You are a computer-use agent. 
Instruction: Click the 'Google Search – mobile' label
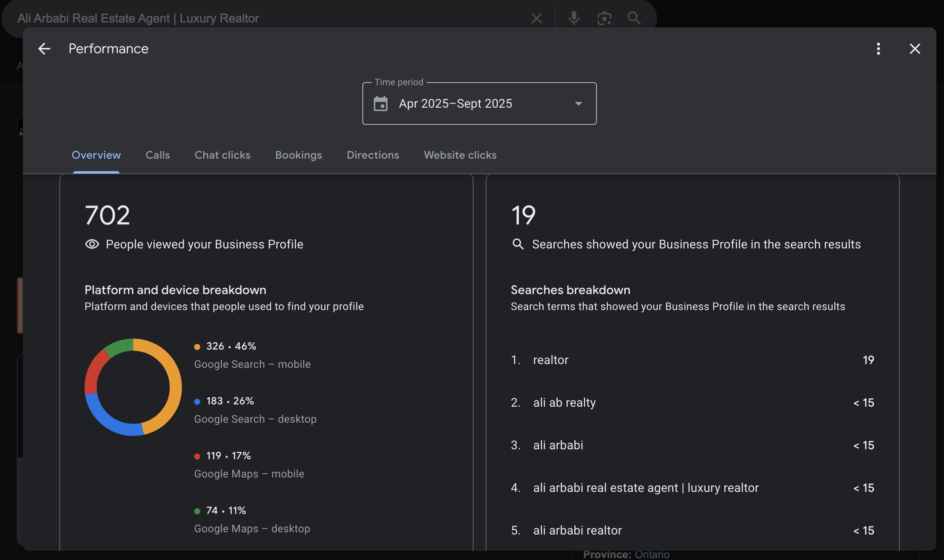click(252, 364)
